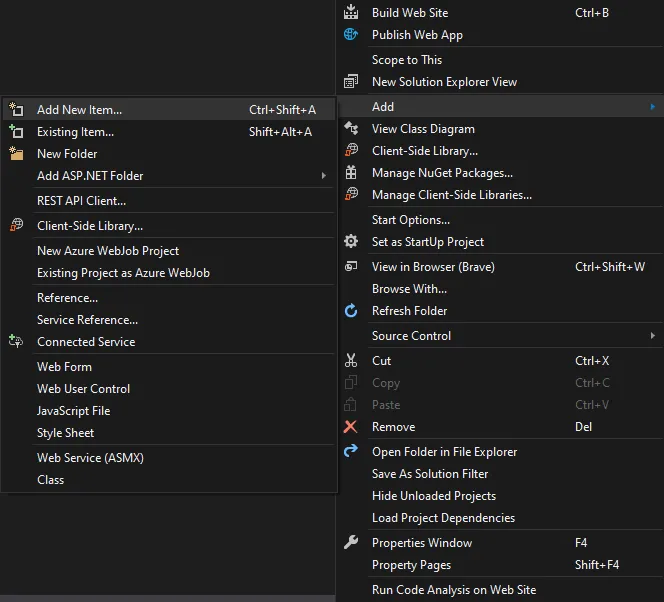
Task: Click the Properties Window wrench icon
Action: click(351, 543)
